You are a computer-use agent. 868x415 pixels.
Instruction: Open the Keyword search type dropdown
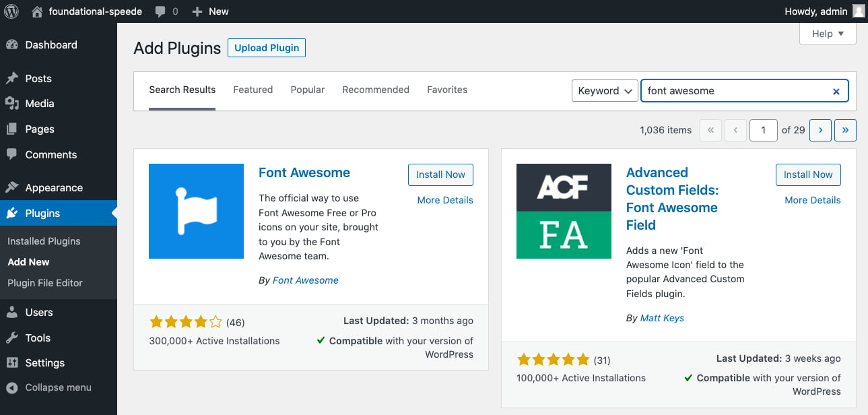[x=605, y=91]
